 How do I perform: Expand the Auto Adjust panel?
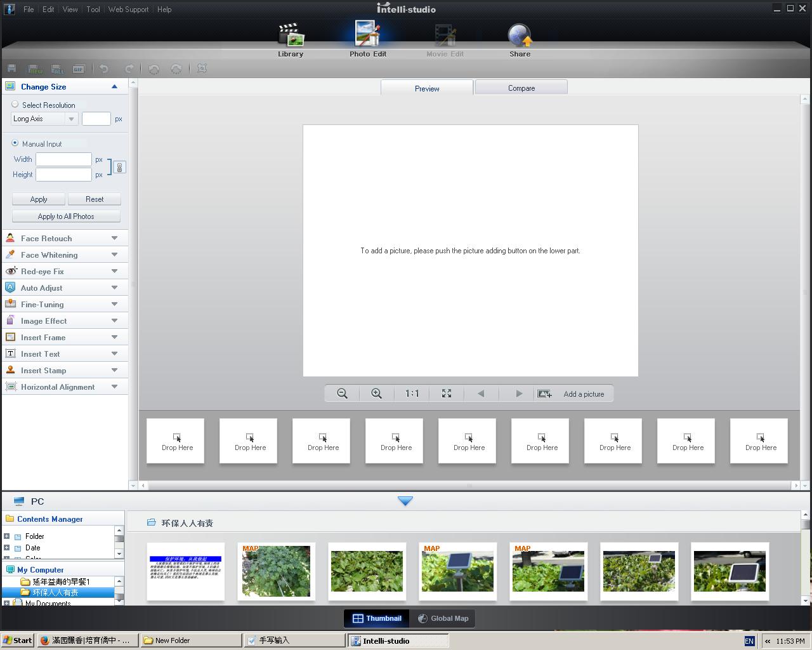(x=114, y=288)
